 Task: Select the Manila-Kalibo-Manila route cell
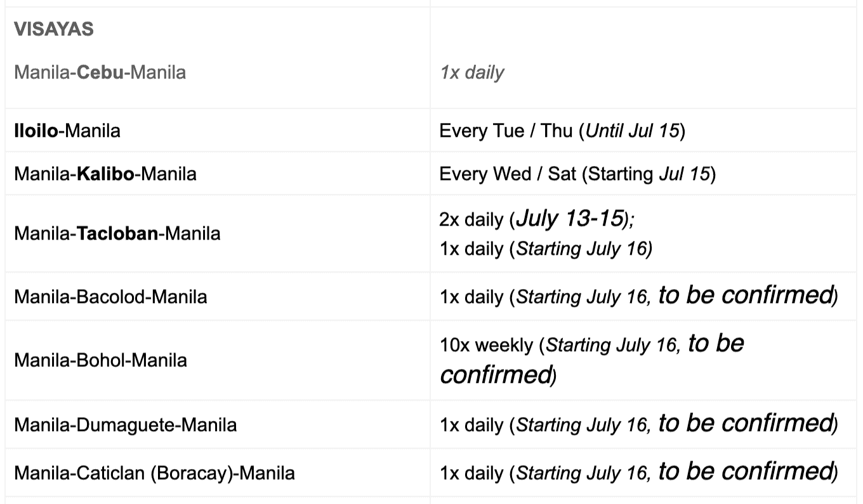coord(105,174)
